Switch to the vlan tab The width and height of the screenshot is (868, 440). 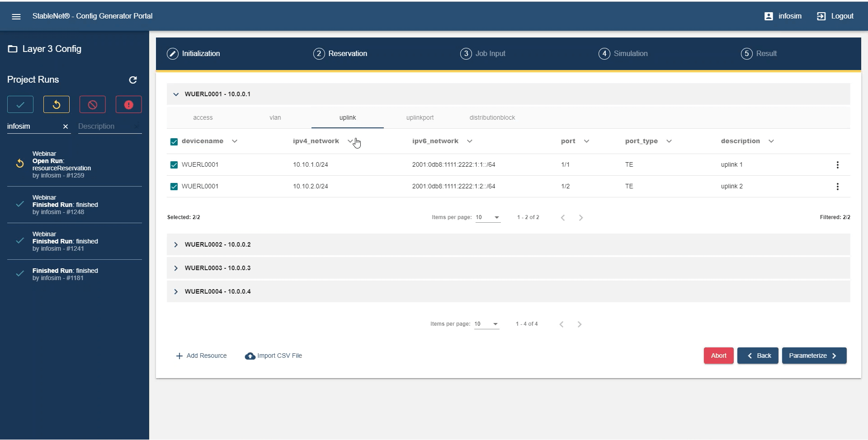coord(275,117)
